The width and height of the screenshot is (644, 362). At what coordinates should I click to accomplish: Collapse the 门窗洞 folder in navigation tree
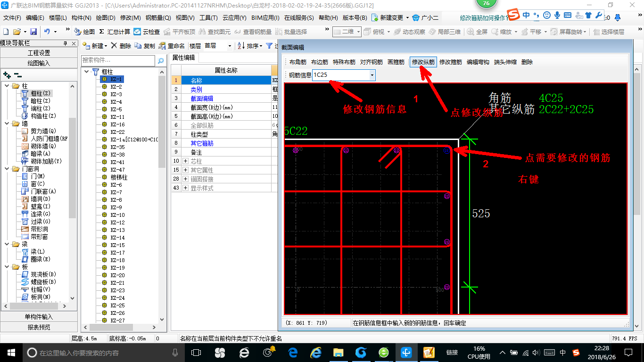[7, 169]
